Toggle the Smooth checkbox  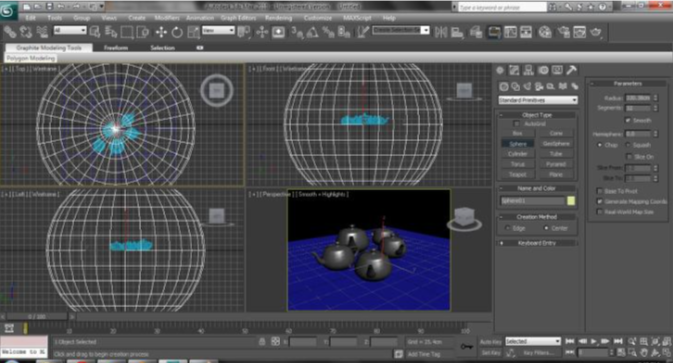[x=628, y=120]
